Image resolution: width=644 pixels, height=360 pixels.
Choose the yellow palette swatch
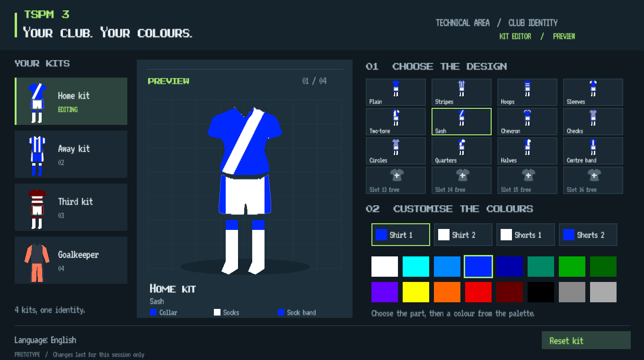pos(416,292)
